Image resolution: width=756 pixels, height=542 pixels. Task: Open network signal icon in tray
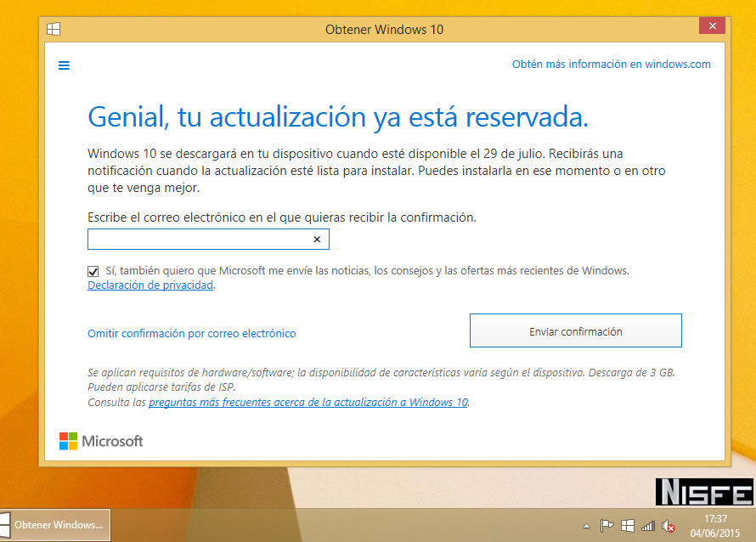point(648,526)
